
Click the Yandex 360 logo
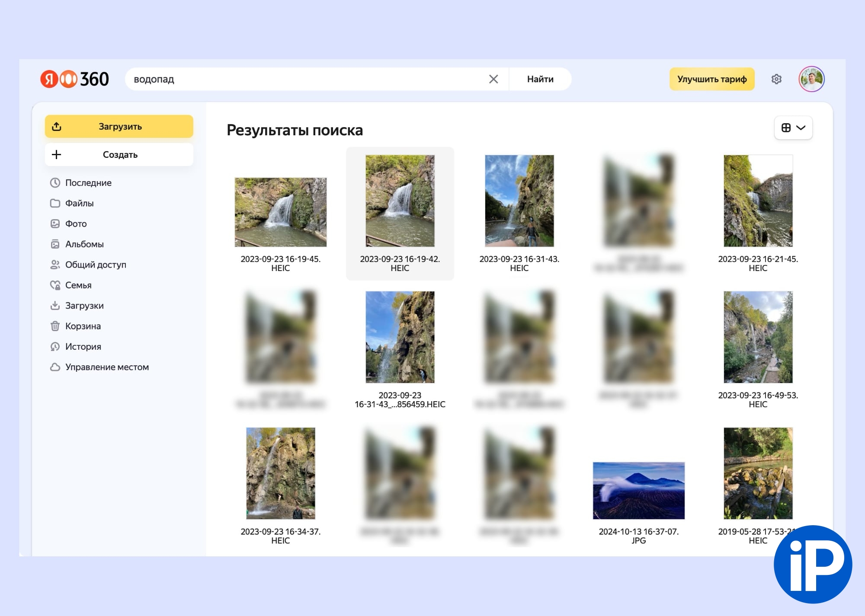pos(74,79)
